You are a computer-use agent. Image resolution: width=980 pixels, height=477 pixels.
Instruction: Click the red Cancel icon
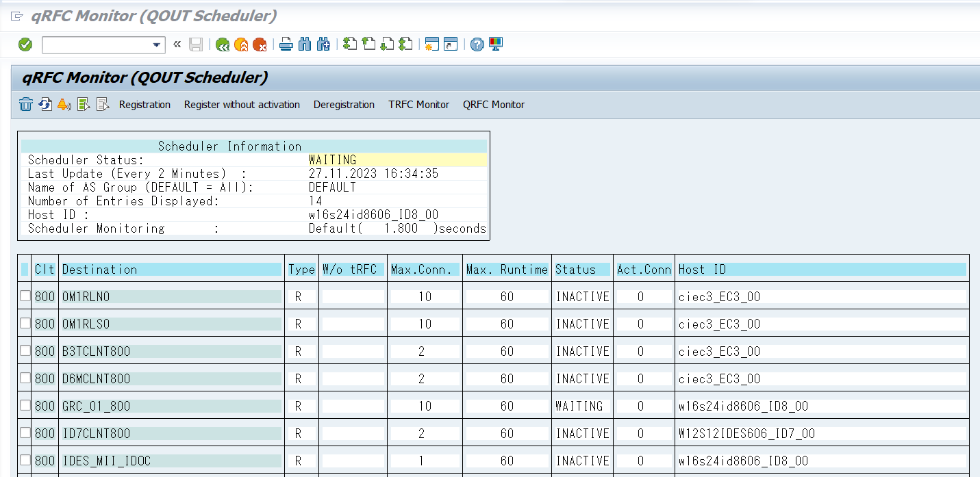pyautogui.click(x=260, y=44)
